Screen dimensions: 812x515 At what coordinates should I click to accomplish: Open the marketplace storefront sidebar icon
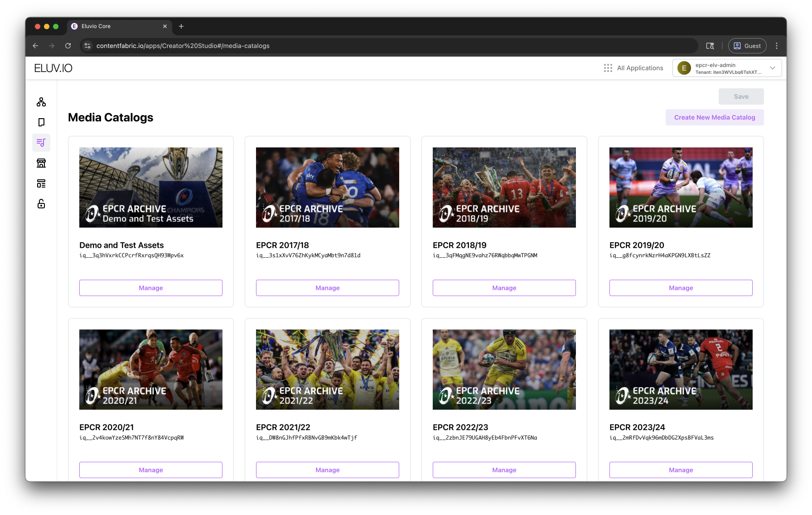tap(41, 163)
